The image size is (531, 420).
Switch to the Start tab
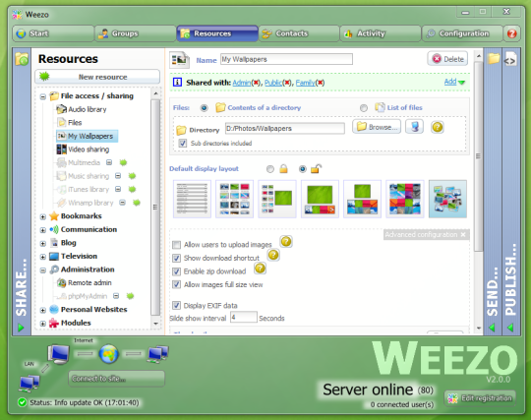click(x=53, y=33)
